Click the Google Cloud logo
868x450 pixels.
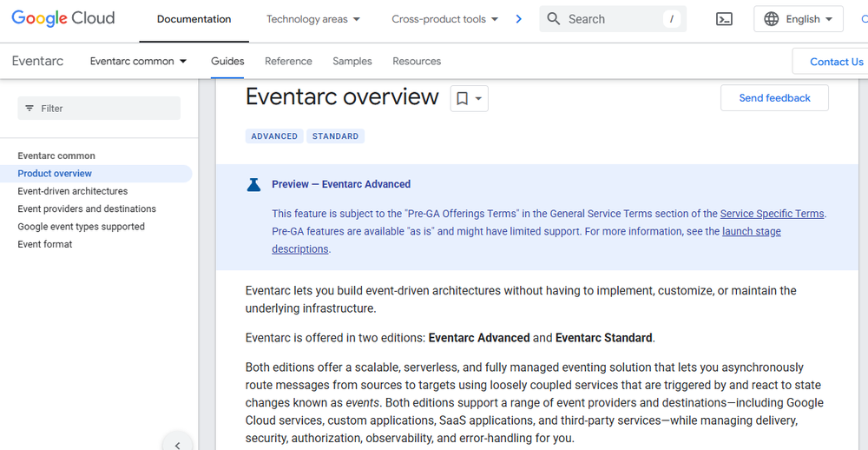click(62, 18)
